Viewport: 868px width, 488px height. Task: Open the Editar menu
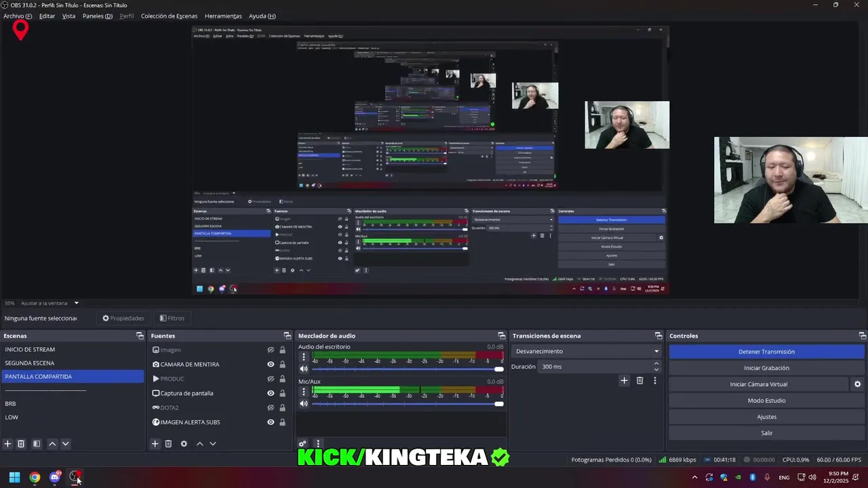(x=47, y=16)
